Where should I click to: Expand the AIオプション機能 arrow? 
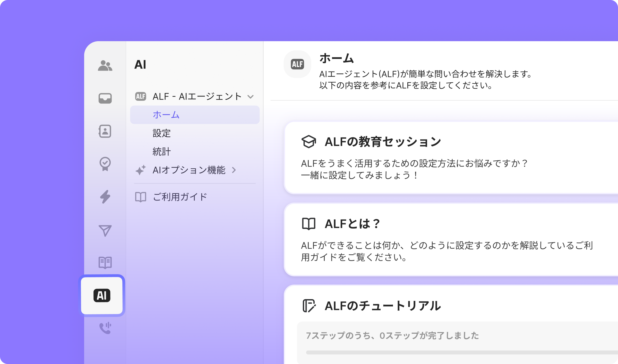pos(234,170)
